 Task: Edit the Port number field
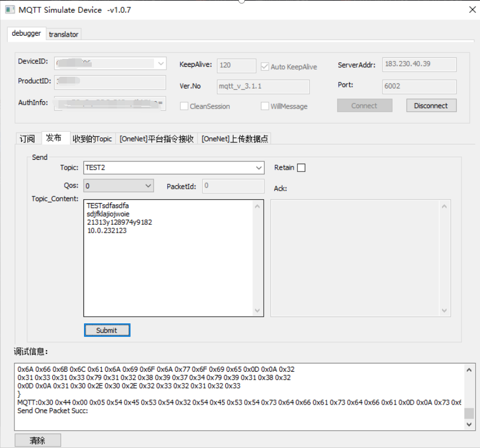pyautogui.click(x=419, y=86)
